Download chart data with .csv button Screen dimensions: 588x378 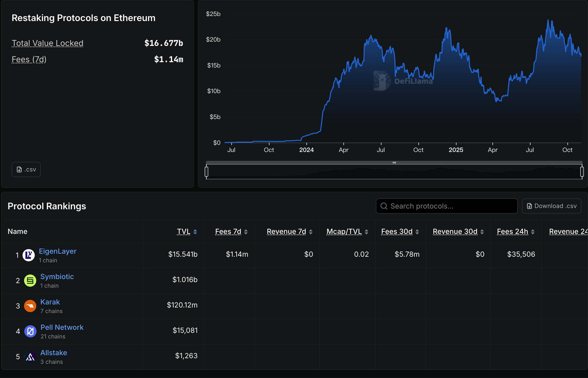pos(26,169)
